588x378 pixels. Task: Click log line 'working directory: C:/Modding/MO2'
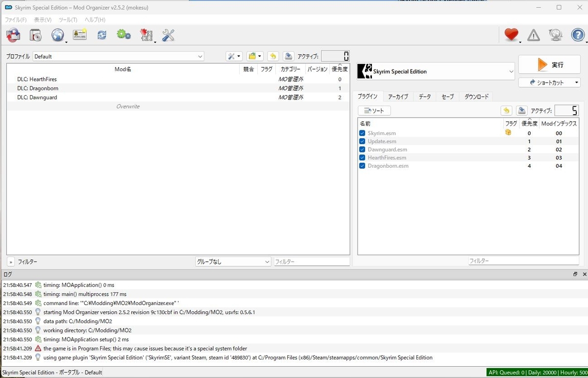click(x=87, y=330)
